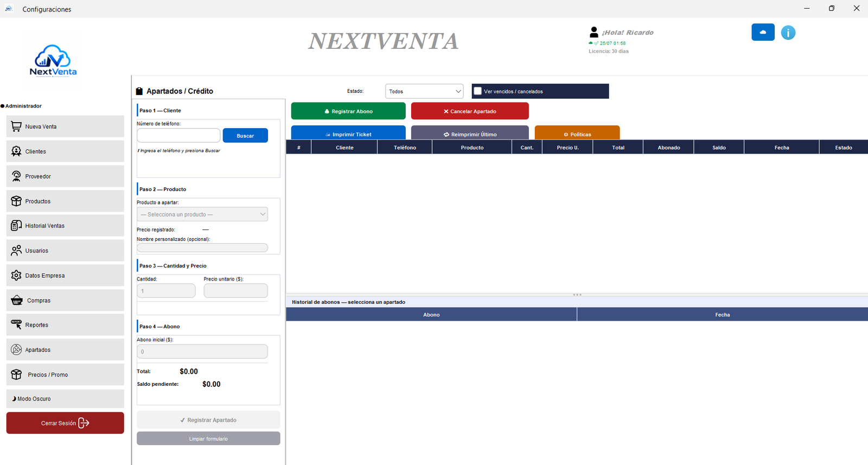Click the Teléfono column header

point(405,148)
